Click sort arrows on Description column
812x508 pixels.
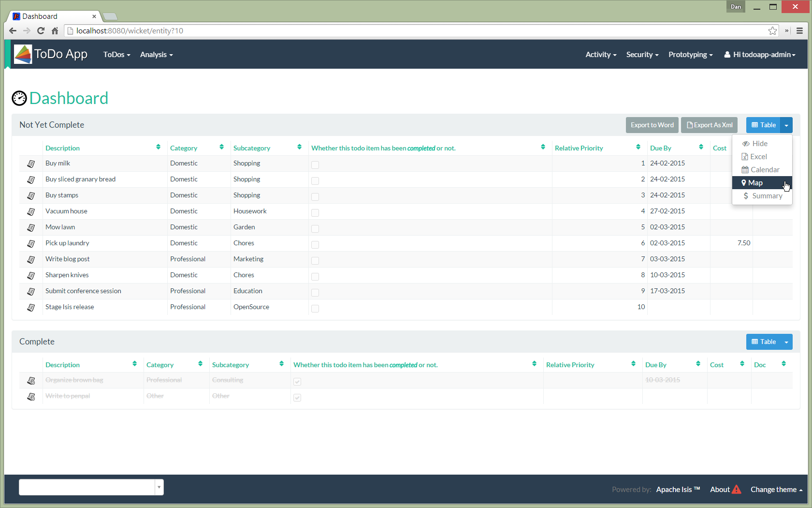click(x=158, y=147)
